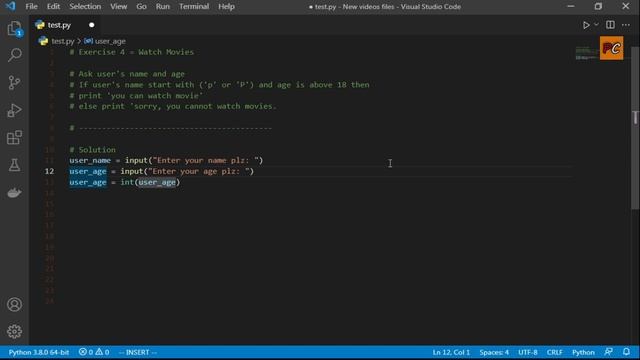640x360 pixels.
Task: Click Ln 12, Col 1 position indicator
Action: coord(451,352)
